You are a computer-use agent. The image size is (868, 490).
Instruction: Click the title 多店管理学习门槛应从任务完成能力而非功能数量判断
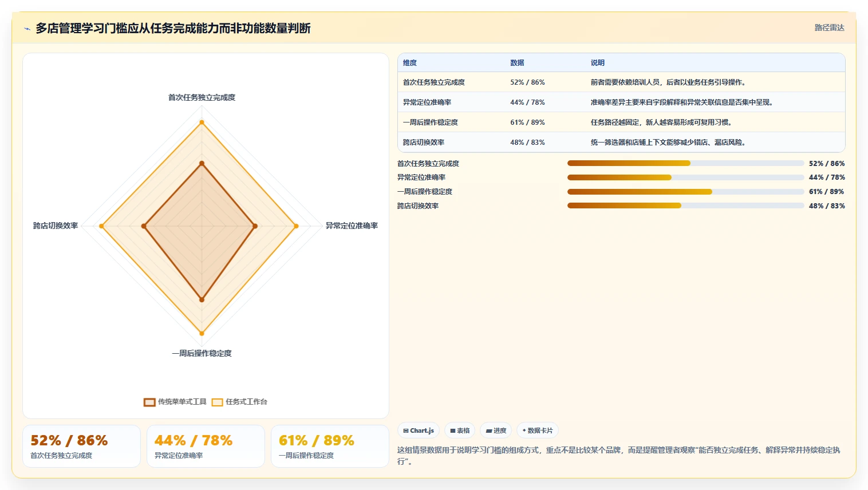pos(173,29)
